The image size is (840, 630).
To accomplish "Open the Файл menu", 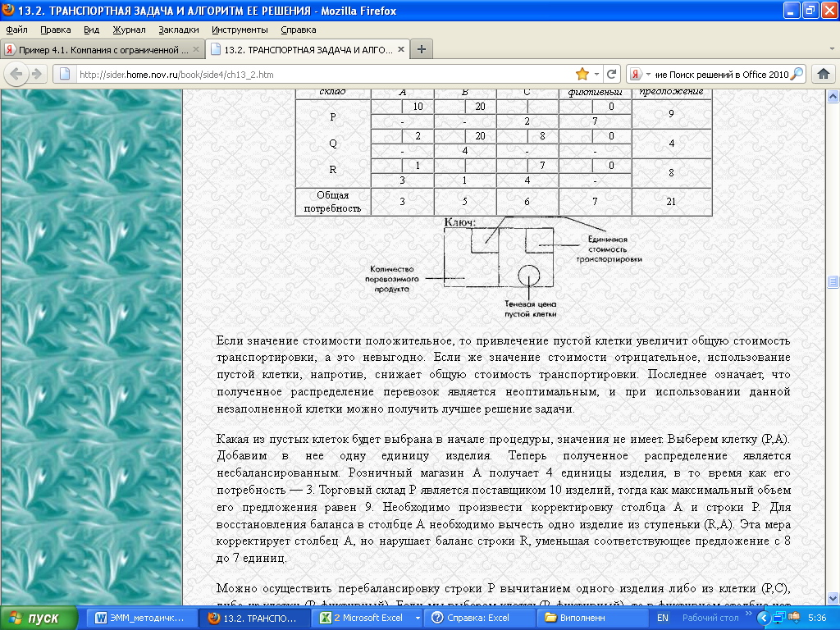I will [x=16, y=30].
